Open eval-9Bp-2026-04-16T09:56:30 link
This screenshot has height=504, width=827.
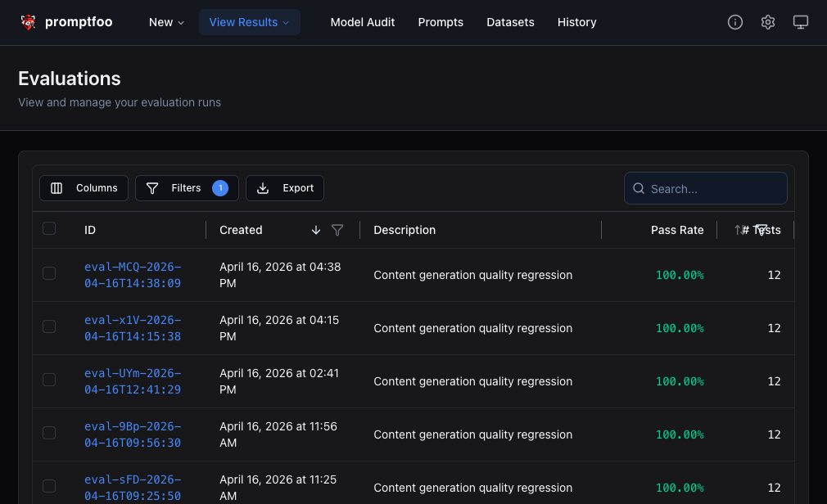click(x=133, y=435)
